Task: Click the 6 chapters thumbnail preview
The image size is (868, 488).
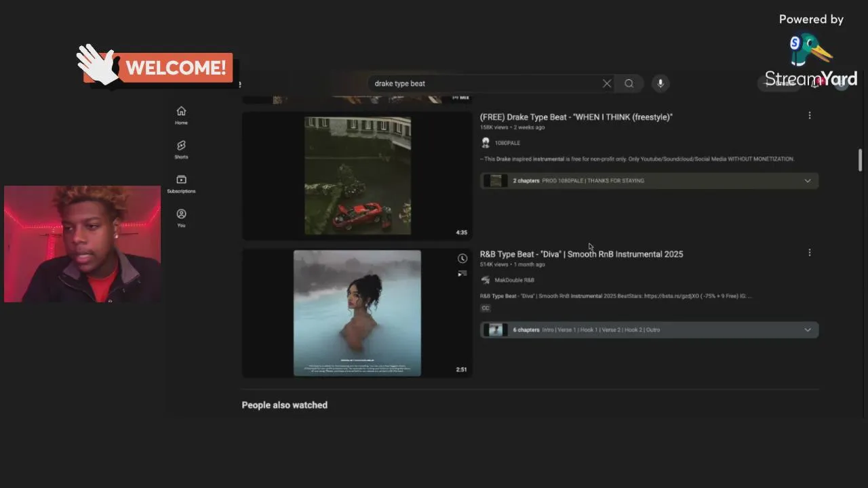Action: pyautogui.click(x=496, y=330)
